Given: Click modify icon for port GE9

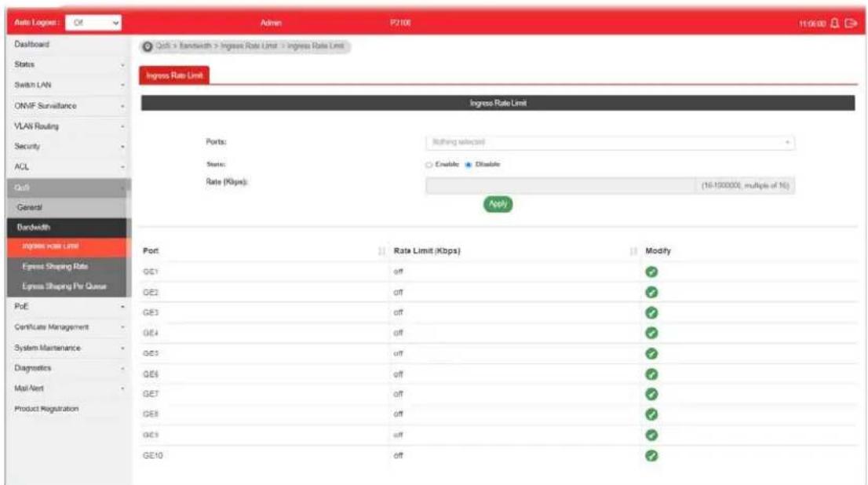Looking at the screenshot, I should tap(651, 436).
